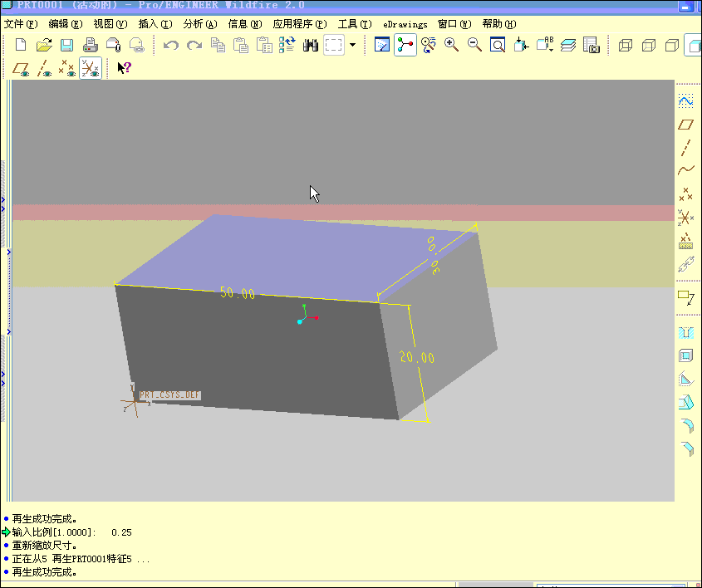Create datum curve from right toolbar
The width and height of the screenshot is (702, 588).
[685, 170]
